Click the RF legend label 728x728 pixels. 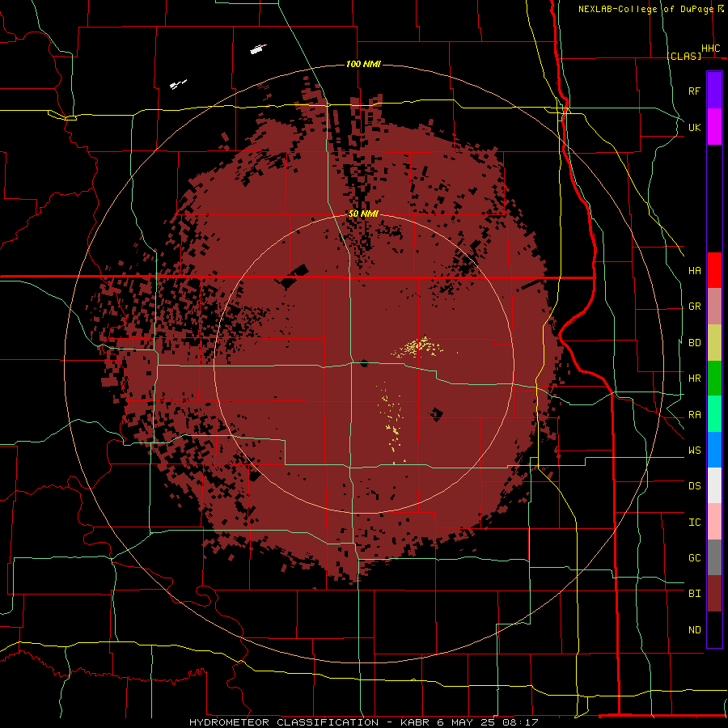[x=694, y=91]
